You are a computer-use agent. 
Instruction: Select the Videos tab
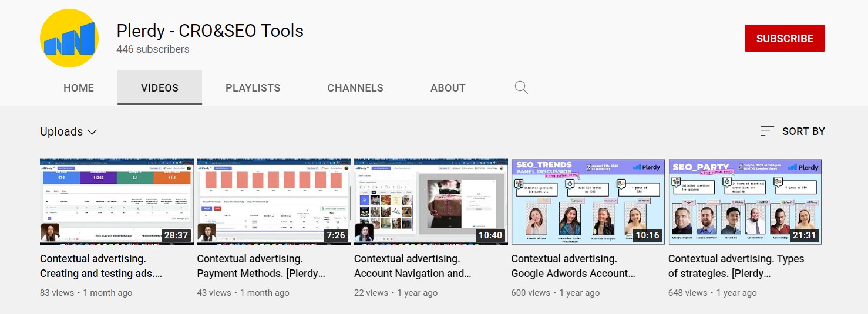160,87
